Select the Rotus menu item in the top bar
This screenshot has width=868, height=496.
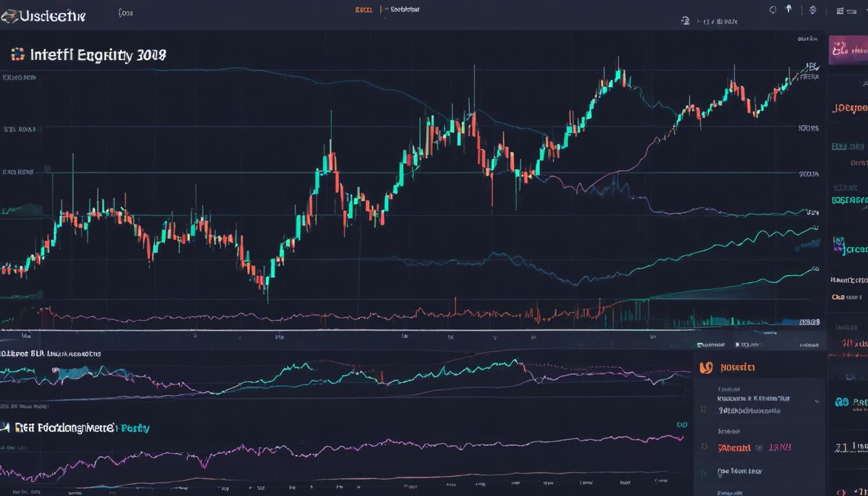pyautogui.click(x=362, y=9)
